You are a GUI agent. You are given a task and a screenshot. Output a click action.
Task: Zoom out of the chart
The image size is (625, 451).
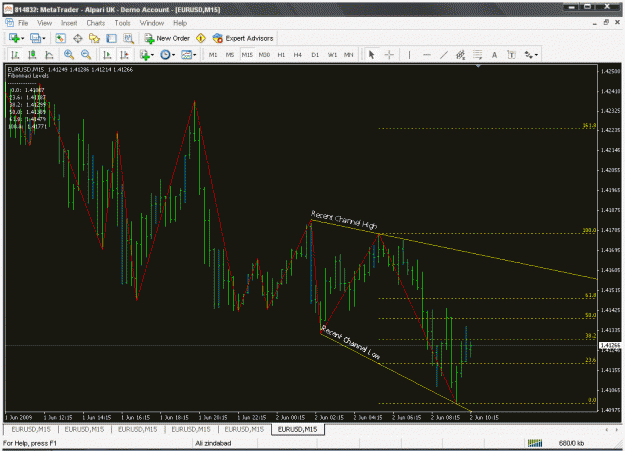click(86, 55)
